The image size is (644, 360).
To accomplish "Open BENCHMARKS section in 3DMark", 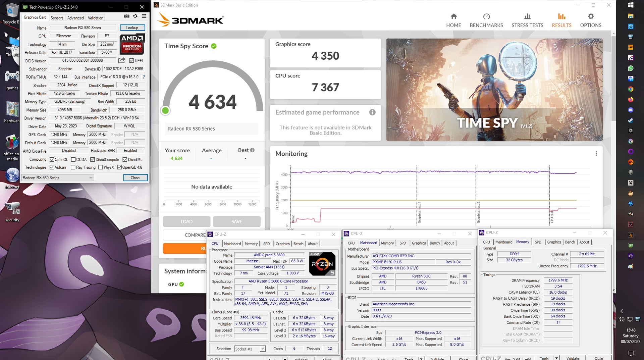I will (486, 20).
